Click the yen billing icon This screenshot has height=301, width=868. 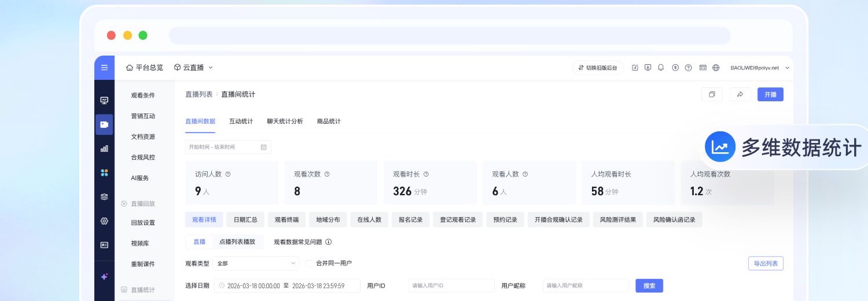pyautogui.click(x=675, y=68)
